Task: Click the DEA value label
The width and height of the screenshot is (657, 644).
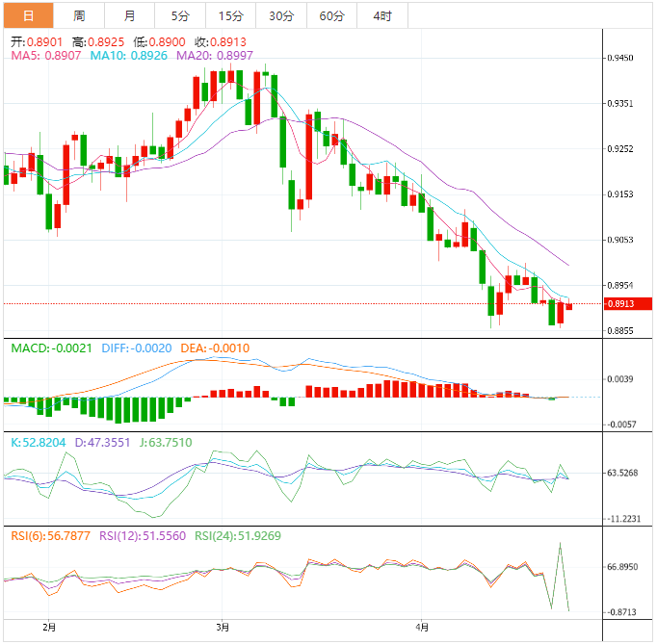Action: pyautogui.click(x=215, y=348)
